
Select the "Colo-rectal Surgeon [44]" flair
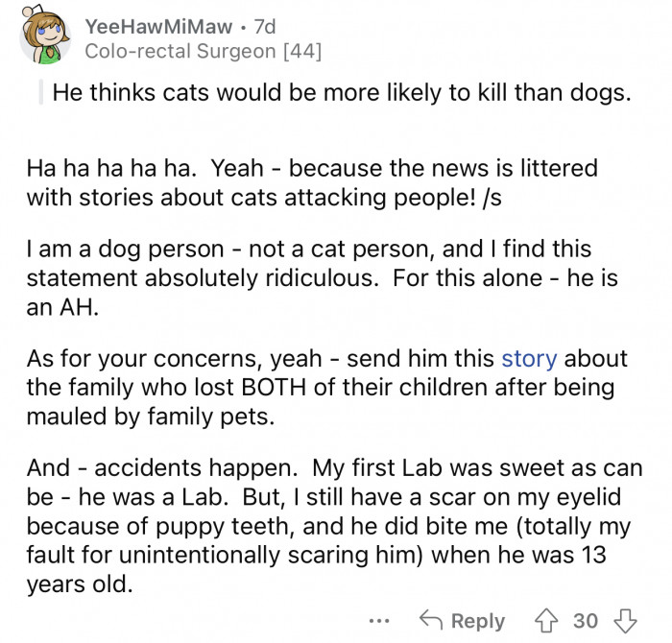coord(203,51)
